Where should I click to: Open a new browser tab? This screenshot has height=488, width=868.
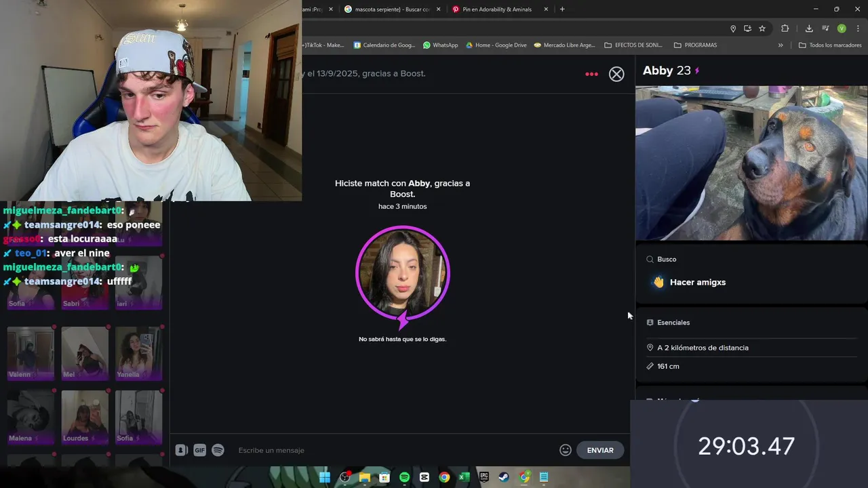[x=562, y=9]
